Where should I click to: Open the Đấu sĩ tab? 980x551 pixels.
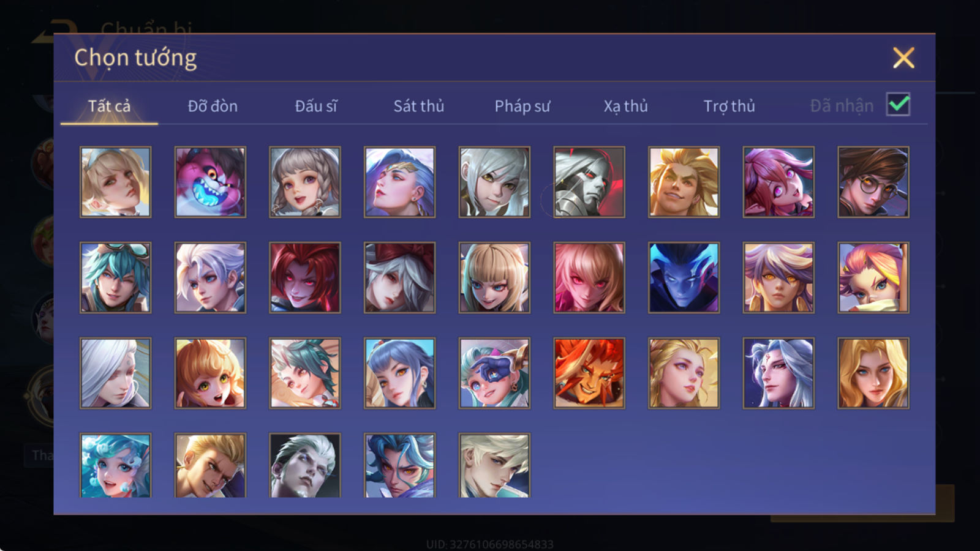pos(316,106)
